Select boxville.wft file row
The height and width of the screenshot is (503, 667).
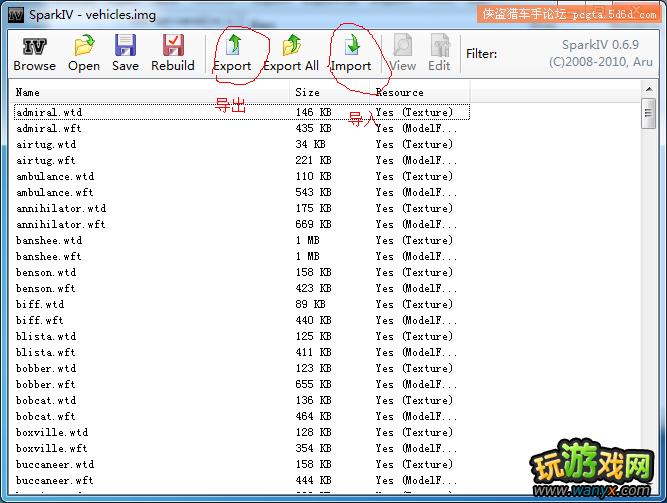click(x=242, y=448)
